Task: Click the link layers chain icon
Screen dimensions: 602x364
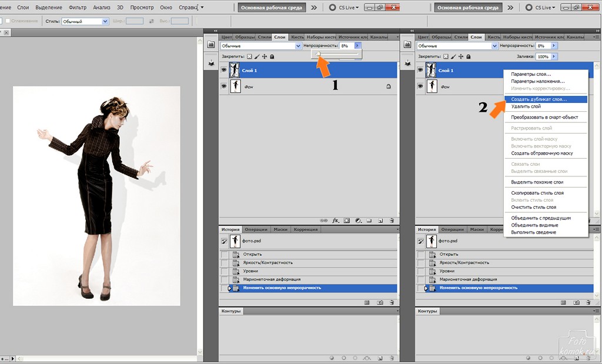Action: point(323,221)
